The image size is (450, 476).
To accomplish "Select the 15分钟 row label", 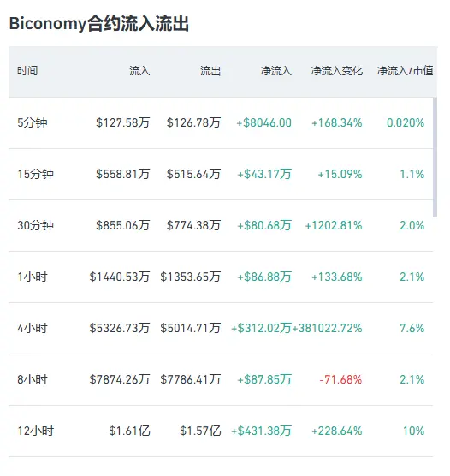I will (35, 174).
